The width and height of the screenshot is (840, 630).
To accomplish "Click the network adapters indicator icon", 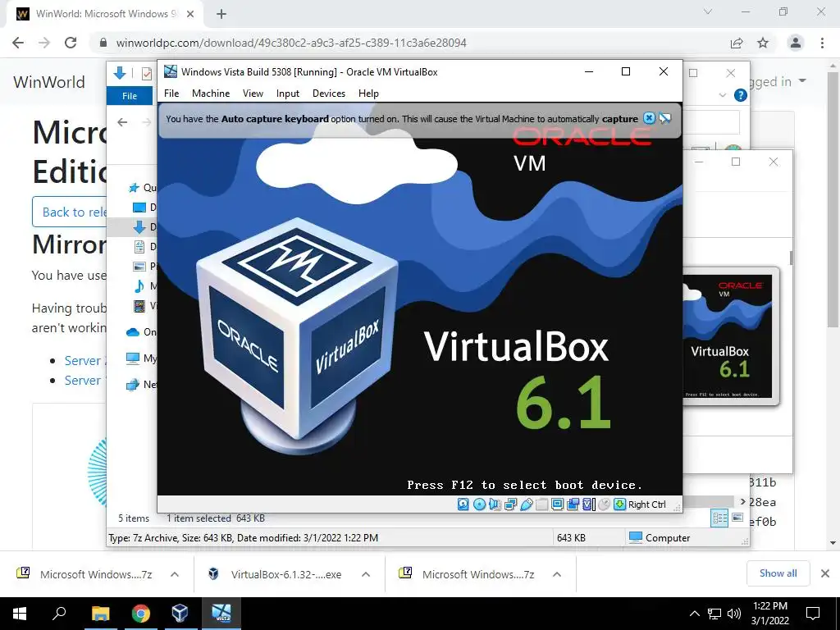I will point(510,504).
